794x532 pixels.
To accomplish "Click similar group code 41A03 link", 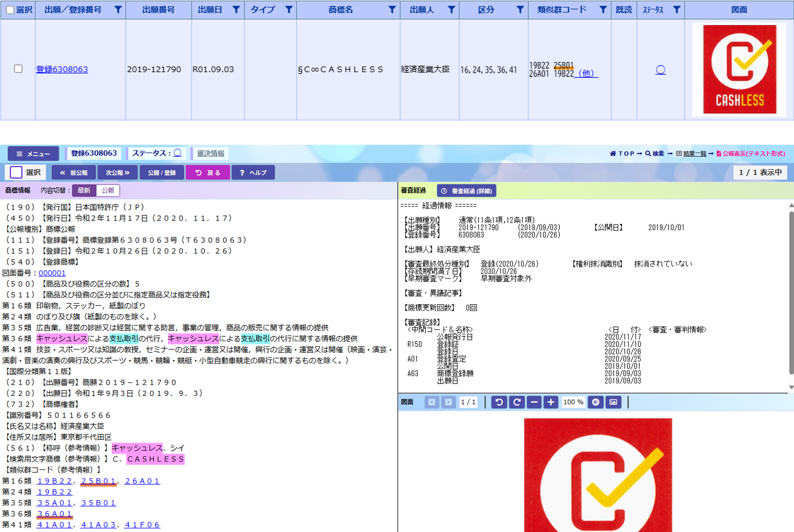I will click(99, 525).
